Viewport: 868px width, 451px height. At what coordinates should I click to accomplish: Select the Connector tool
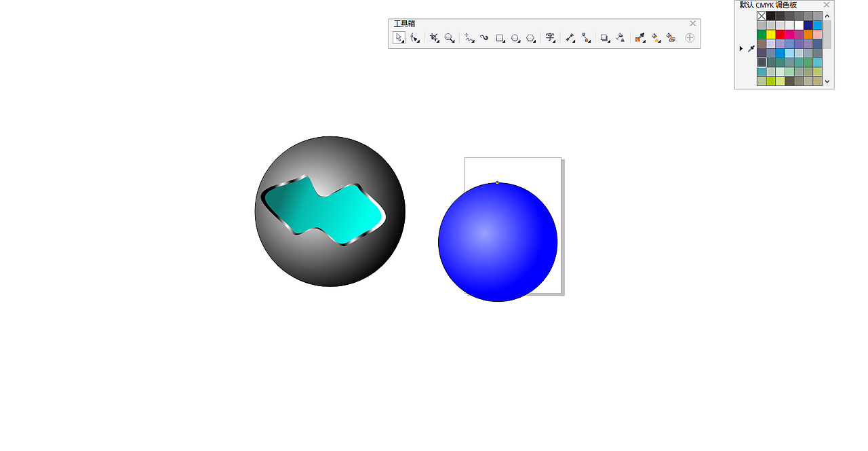(587, 38)
